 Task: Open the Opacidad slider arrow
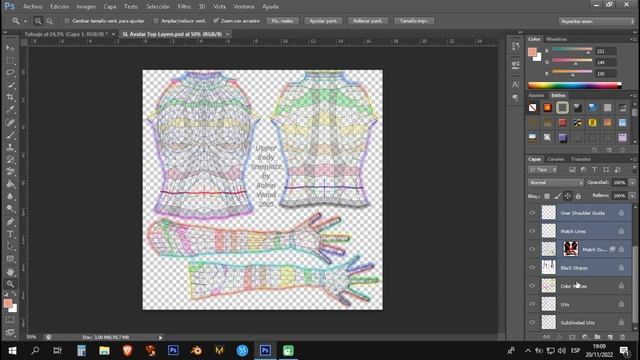click(632, 182)
